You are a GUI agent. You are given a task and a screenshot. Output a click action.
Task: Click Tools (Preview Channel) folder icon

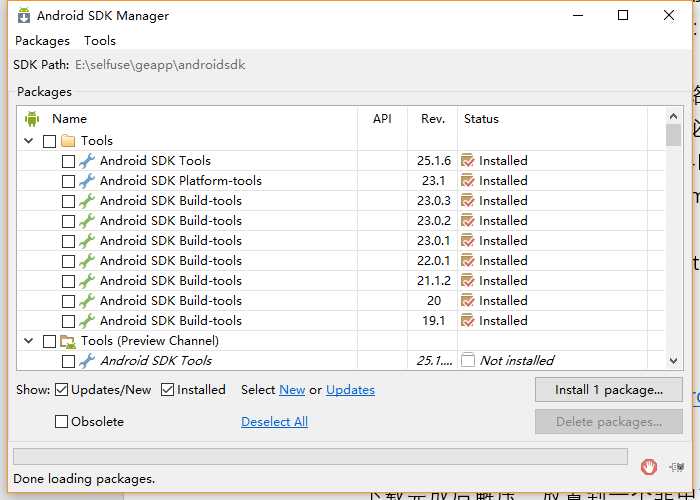[x=68, y=341]
